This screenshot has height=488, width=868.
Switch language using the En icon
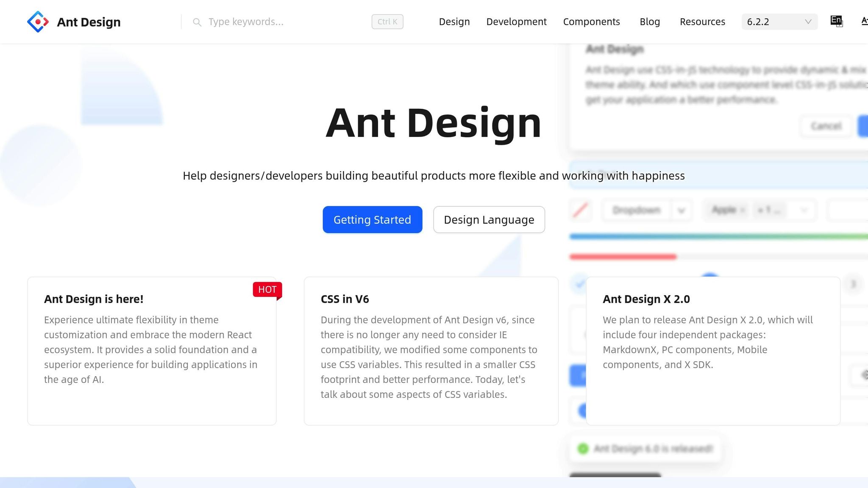(x=836, y=20)
